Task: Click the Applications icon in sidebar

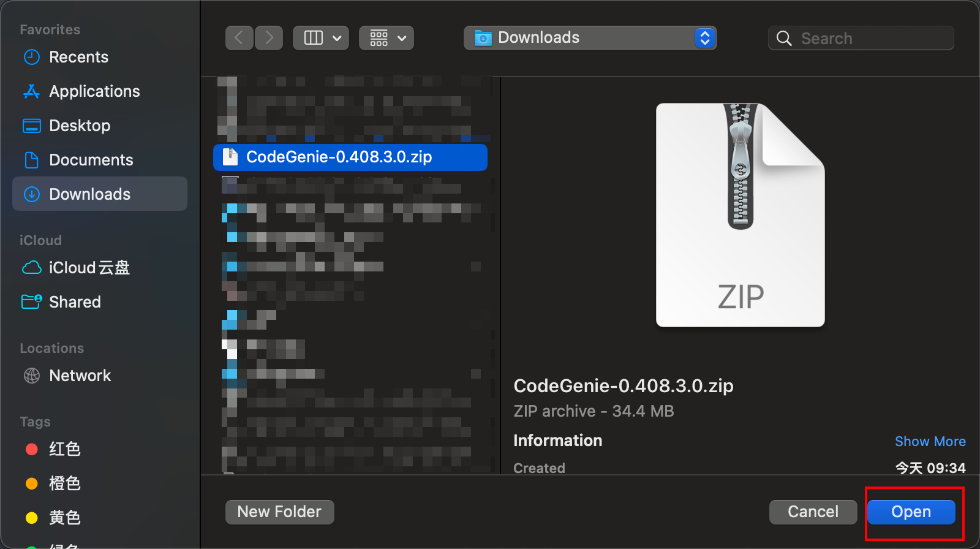Action: [x=32, y=91]
